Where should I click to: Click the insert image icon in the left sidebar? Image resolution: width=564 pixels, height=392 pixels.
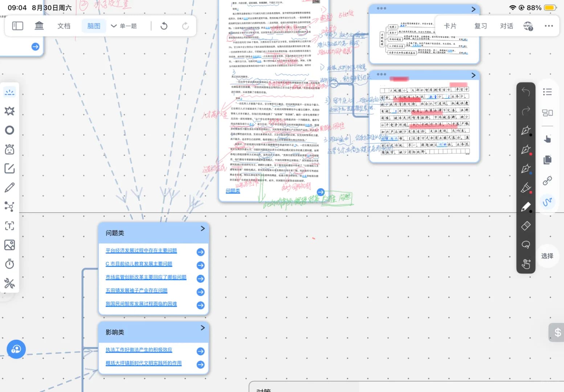tap(9, 245)
